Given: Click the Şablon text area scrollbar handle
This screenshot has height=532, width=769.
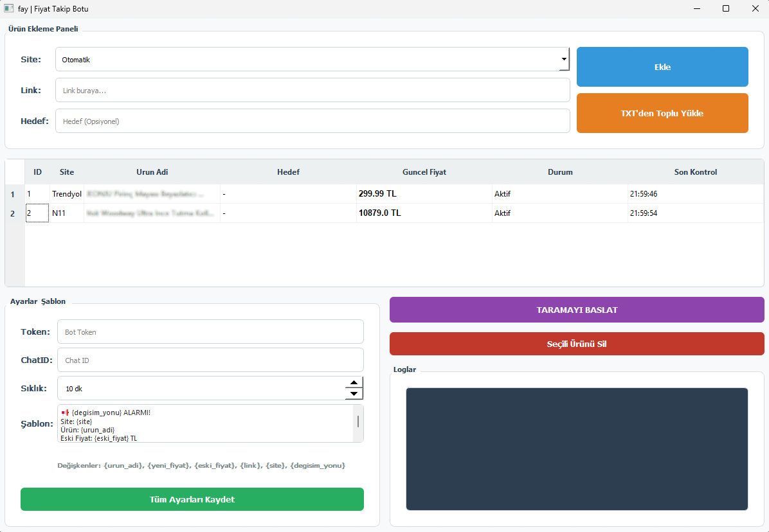Looking at the screenshot, I should (358, 421).
